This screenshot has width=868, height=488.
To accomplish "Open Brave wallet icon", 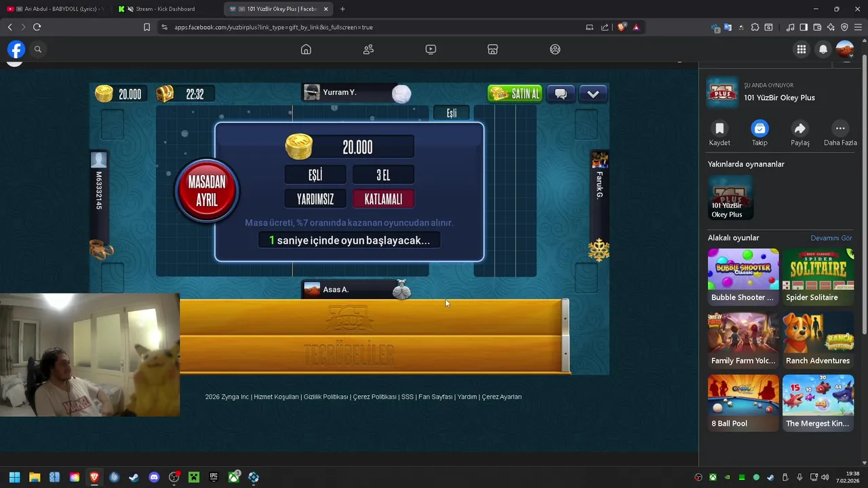I will click(x=817, y=27).
